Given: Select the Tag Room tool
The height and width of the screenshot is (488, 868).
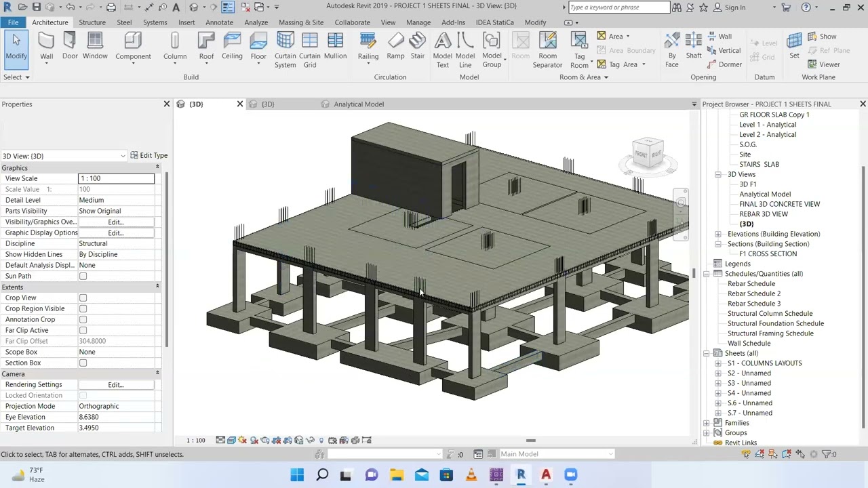Looking at the screenshot, I should 579,50.
